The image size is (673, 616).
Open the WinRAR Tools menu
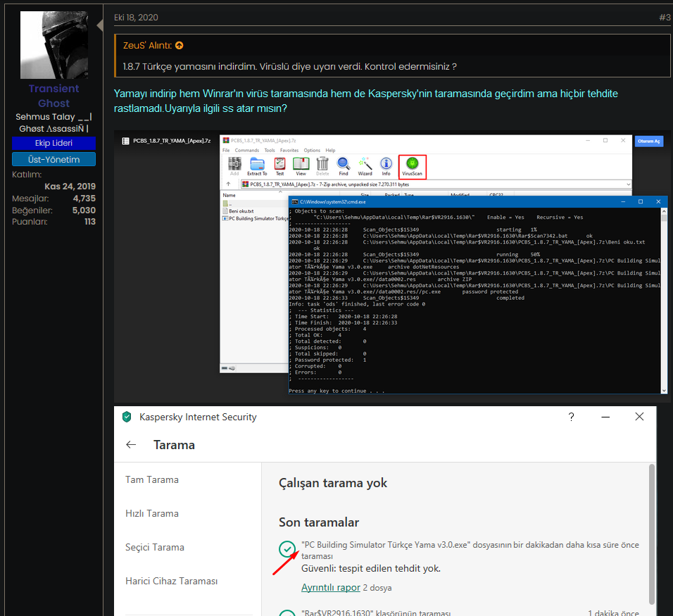pyautogui.click(x=270, y=150)
